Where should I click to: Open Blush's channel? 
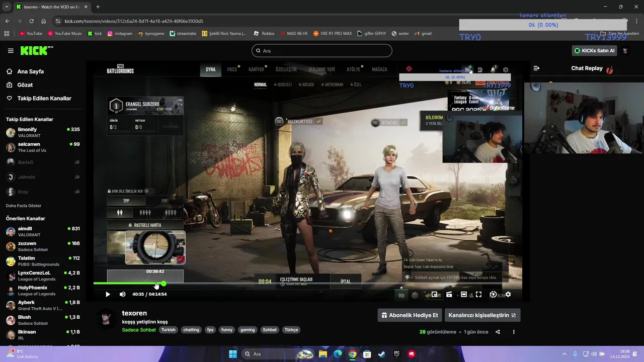pyautogui.click(x=43, y=320)
